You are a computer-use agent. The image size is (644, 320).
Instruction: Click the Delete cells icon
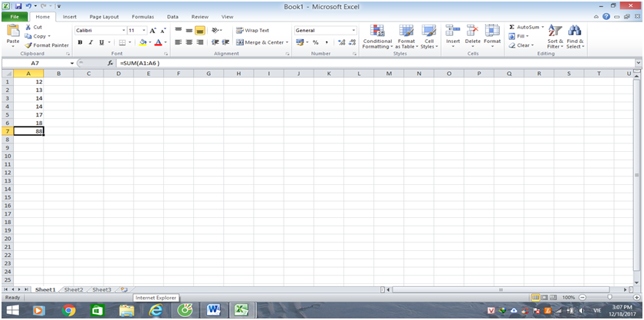coord(472,35)
